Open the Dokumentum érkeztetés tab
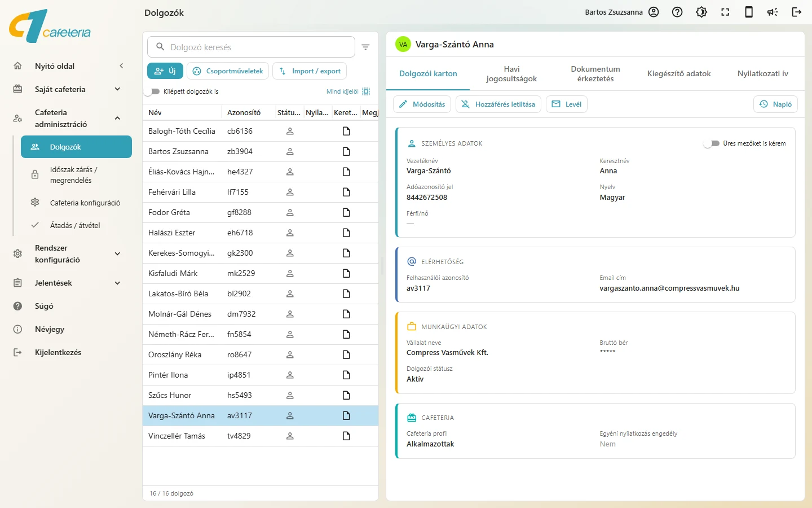812x508 pixels. [x=595, y=74]
